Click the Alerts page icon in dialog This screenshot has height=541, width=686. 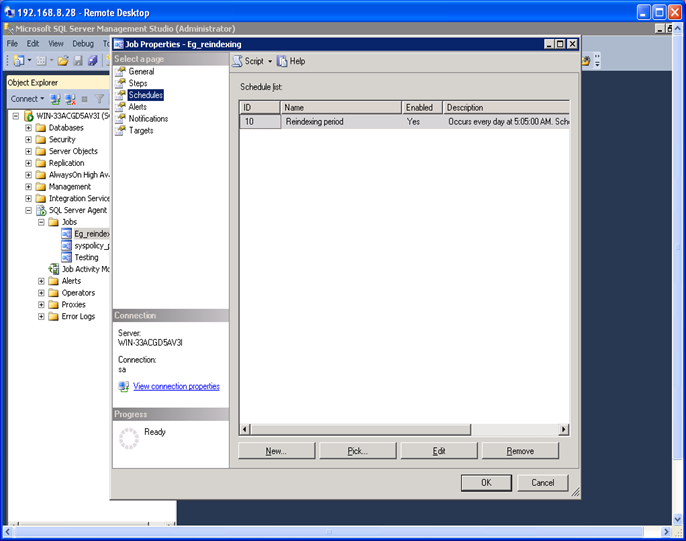(x=120, y=107)
